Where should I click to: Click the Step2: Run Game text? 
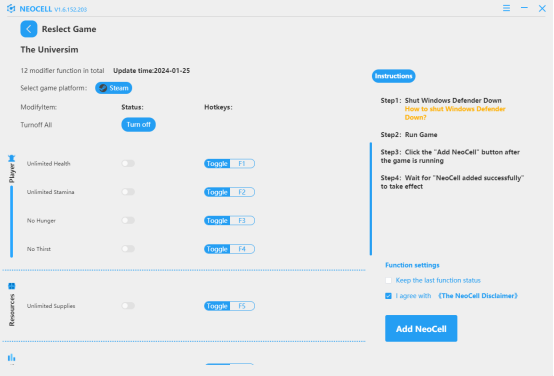click(x=409, y=135)
